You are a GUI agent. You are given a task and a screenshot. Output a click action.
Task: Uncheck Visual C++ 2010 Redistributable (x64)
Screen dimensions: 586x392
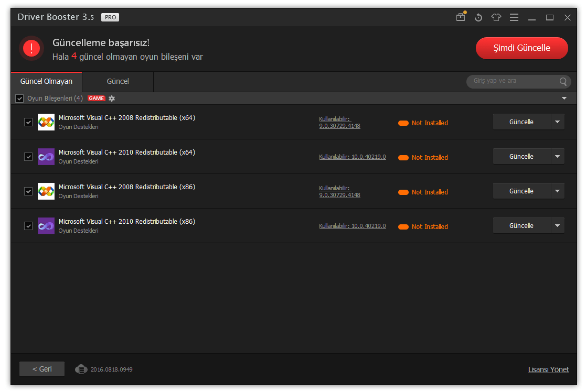28,157
